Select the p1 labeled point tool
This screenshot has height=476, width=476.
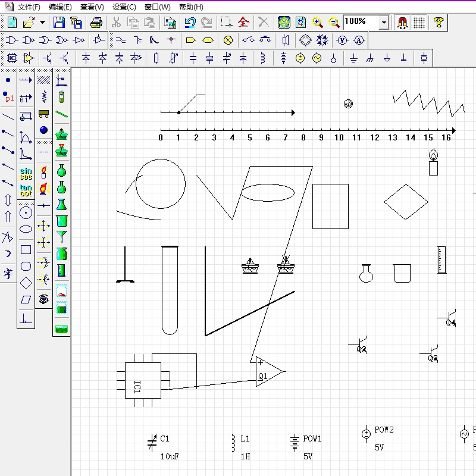click(8, 97)
